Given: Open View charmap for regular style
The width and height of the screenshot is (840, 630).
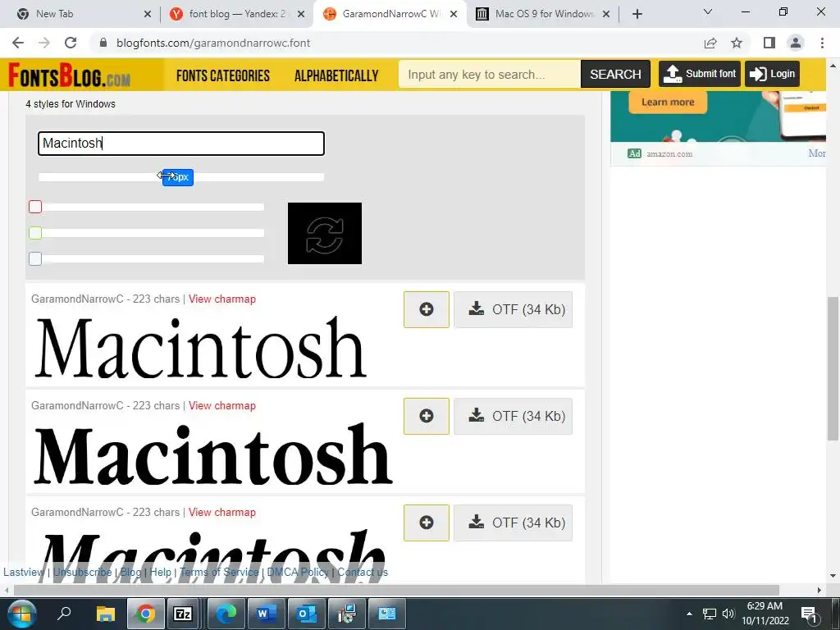Looking at the screenshot, I should (x=221, y=299).
